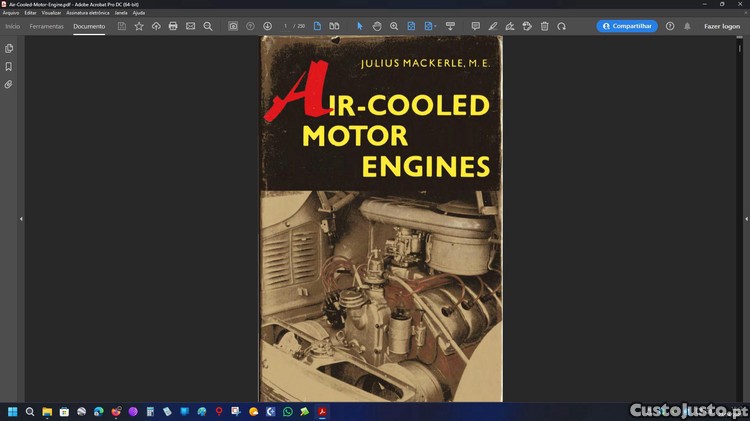Click the Compartilhar button
750x421 pixels.
627,26
